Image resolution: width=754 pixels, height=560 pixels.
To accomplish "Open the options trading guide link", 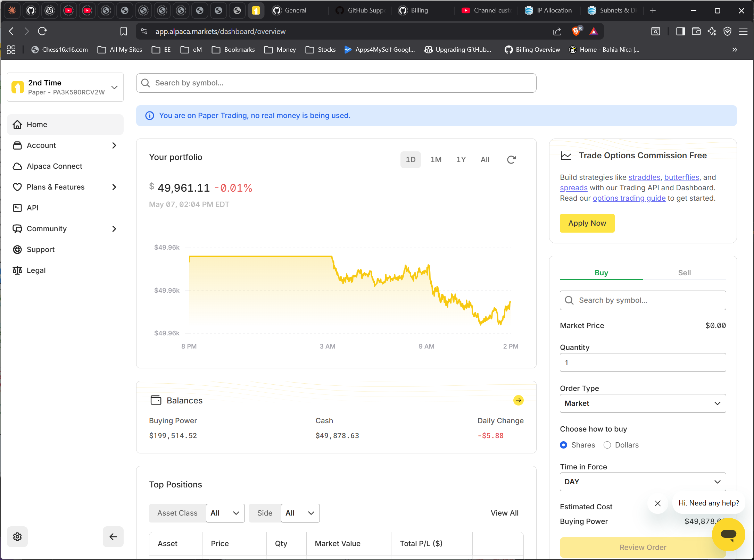I will pos(629,198).
